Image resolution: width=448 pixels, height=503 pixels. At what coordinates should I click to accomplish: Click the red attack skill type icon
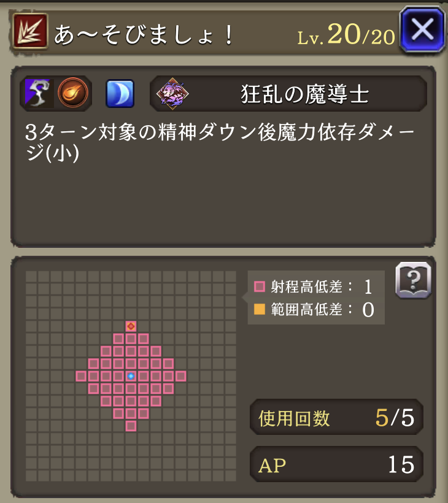(30, 31)
